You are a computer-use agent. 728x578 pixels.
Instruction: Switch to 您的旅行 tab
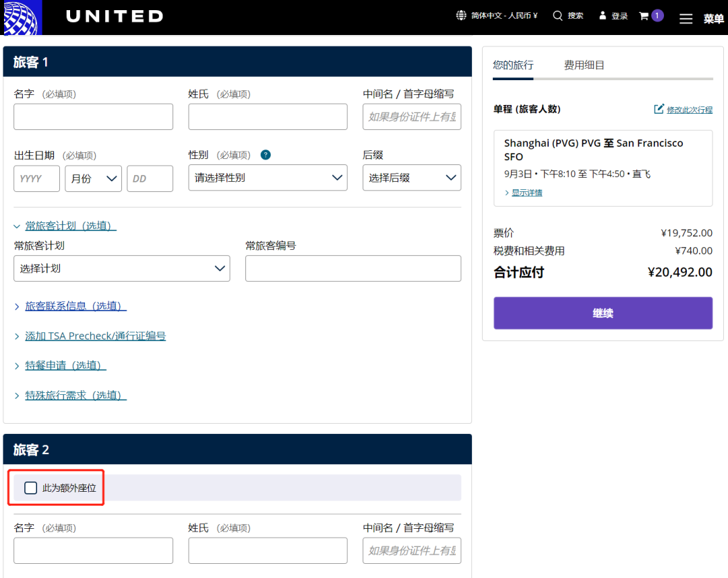(513, 65)
